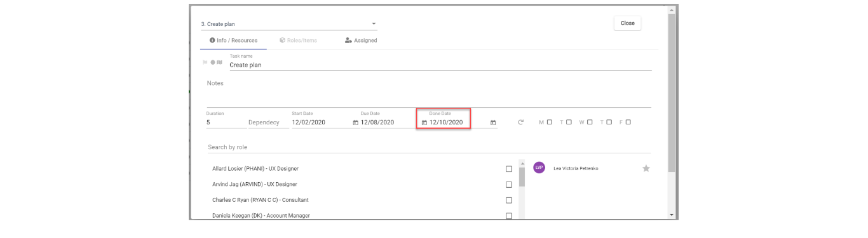
Task: Select Arvind Jag (ARVIND) - UX Designer row
Action: 362,185
